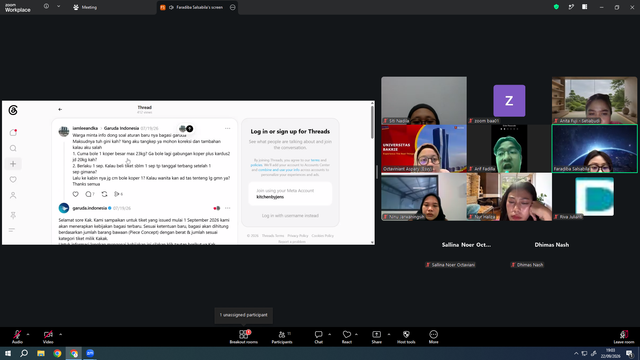Screen dimensions: 640x360
Task: Open File Explorer from taskbar
Action: click(x=41, y=353)
